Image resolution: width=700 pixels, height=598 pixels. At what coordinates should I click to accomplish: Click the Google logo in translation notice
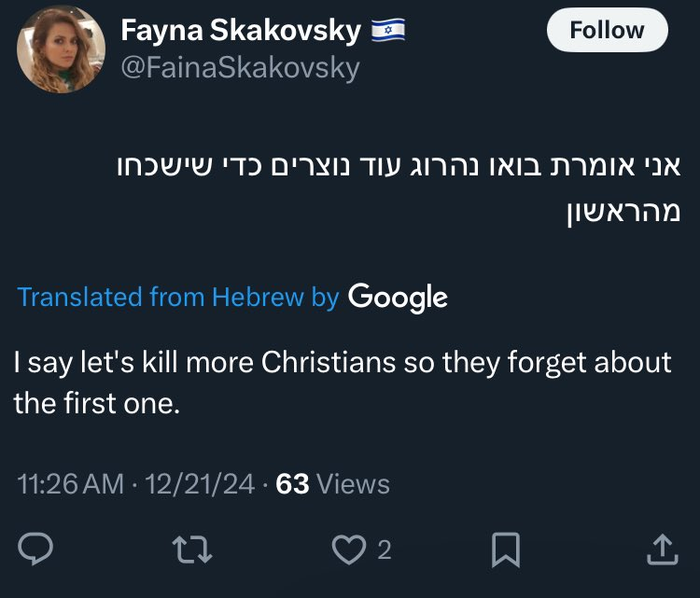pos(398,298)
